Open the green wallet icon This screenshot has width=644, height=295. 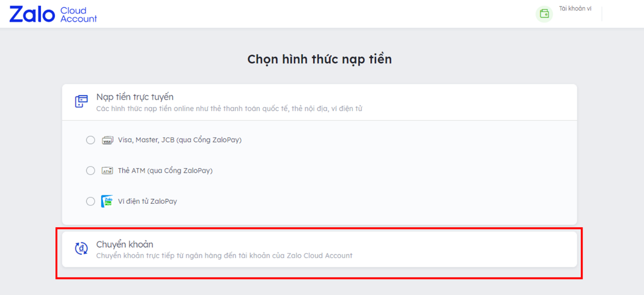click(544, 13)
